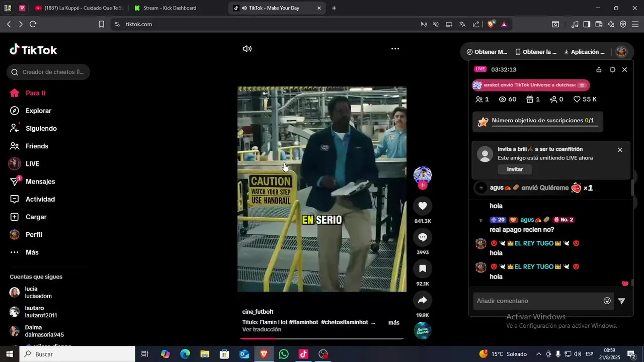Toggle Brave sidebar panel icon

tap(587, 24)
